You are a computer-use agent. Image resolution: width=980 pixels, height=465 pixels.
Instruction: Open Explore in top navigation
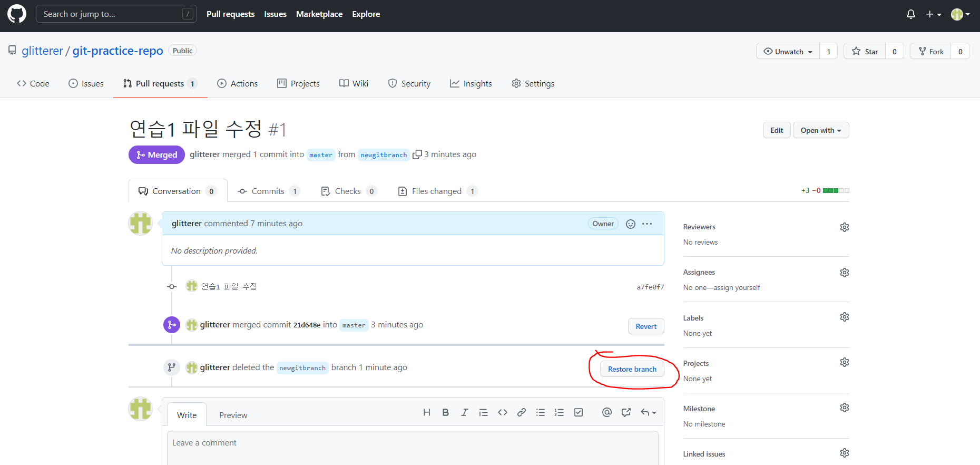click(x=366, y=14)
